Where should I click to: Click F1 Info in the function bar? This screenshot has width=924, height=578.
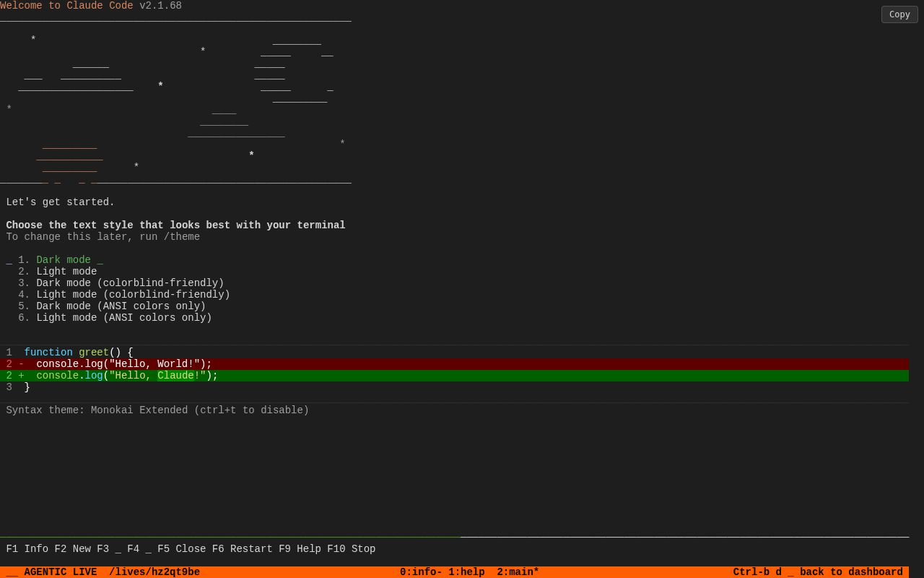click(x=27, y=549)
